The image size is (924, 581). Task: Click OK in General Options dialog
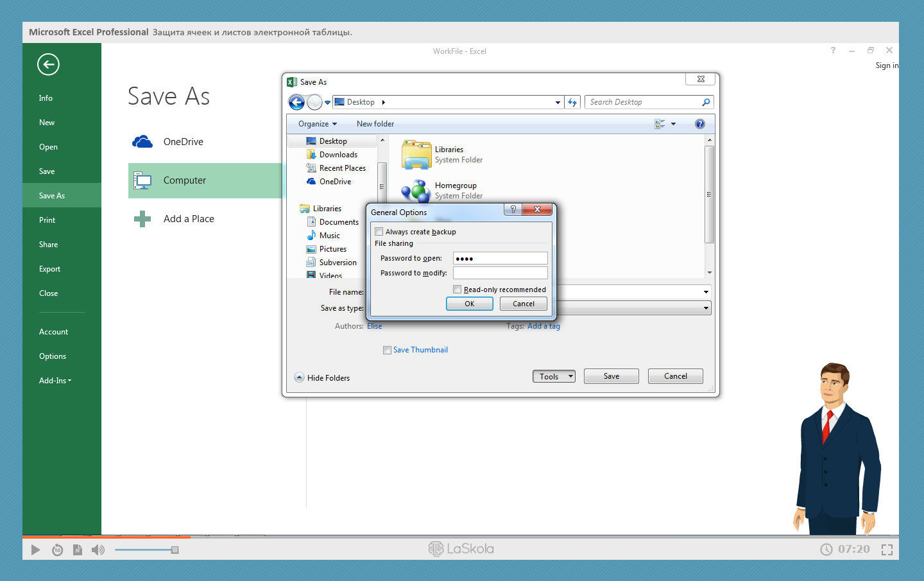coord(469,304)
